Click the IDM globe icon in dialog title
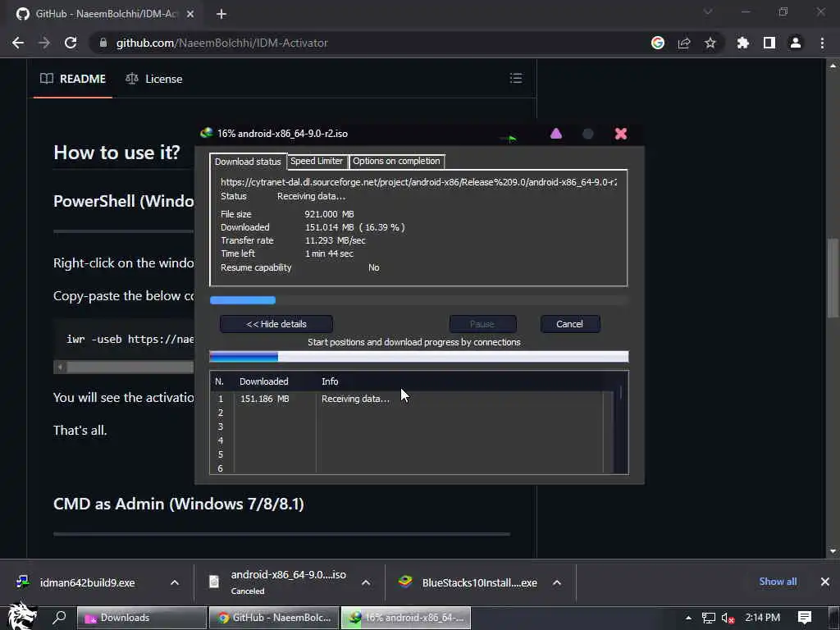Image resolution: width=840 pixels, height=630 pixels. pos(206,134)
